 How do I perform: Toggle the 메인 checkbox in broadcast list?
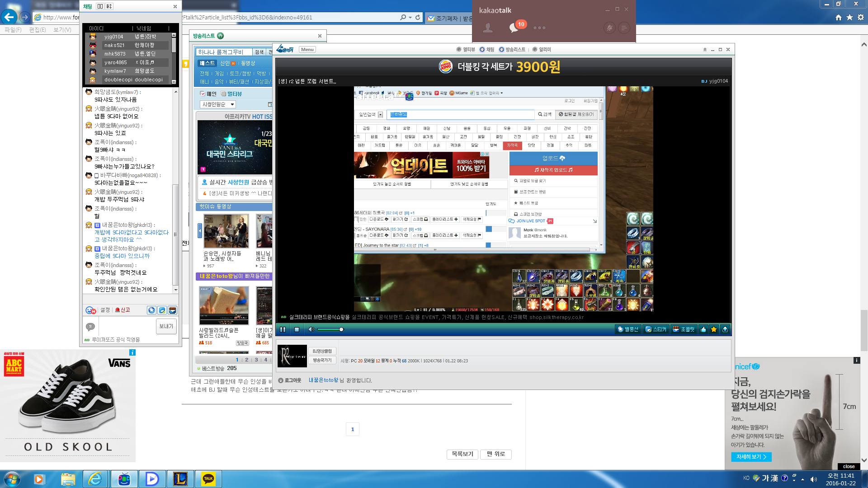point(203,94)
